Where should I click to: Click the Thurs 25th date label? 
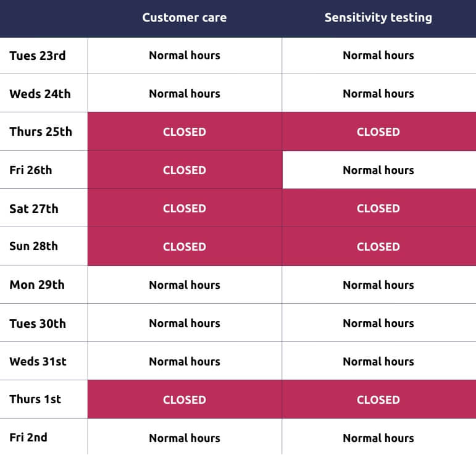(41, 132)
